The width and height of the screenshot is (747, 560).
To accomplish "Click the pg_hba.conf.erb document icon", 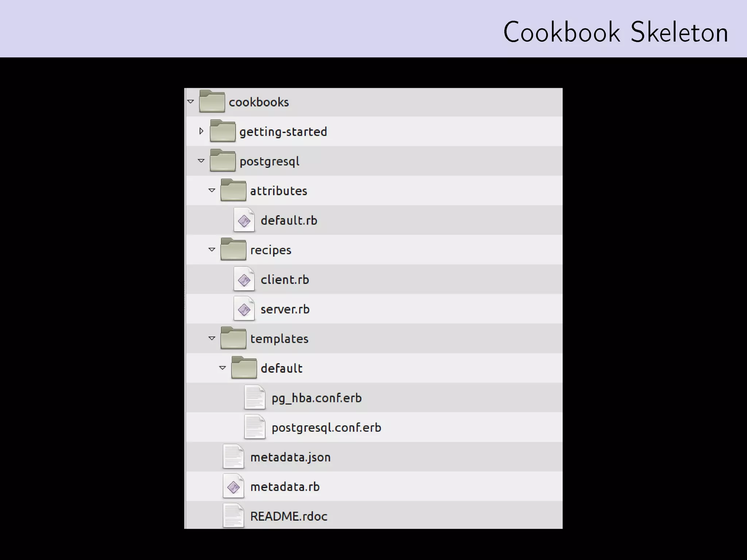I will pos(255,397).
